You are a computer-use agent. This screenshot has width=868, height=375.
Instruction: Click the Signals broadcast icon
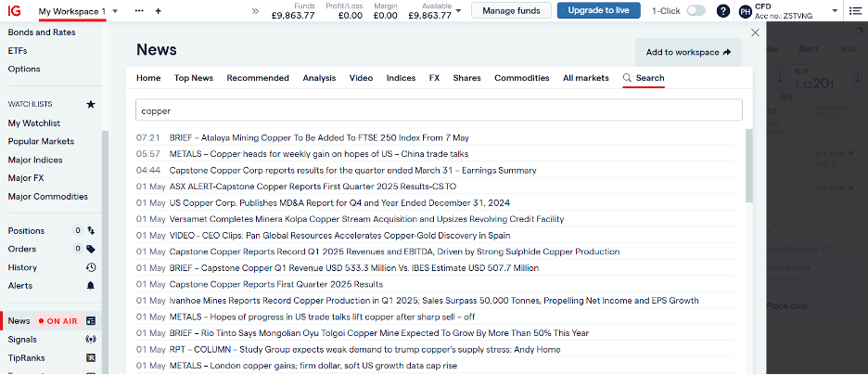(91, 339)
